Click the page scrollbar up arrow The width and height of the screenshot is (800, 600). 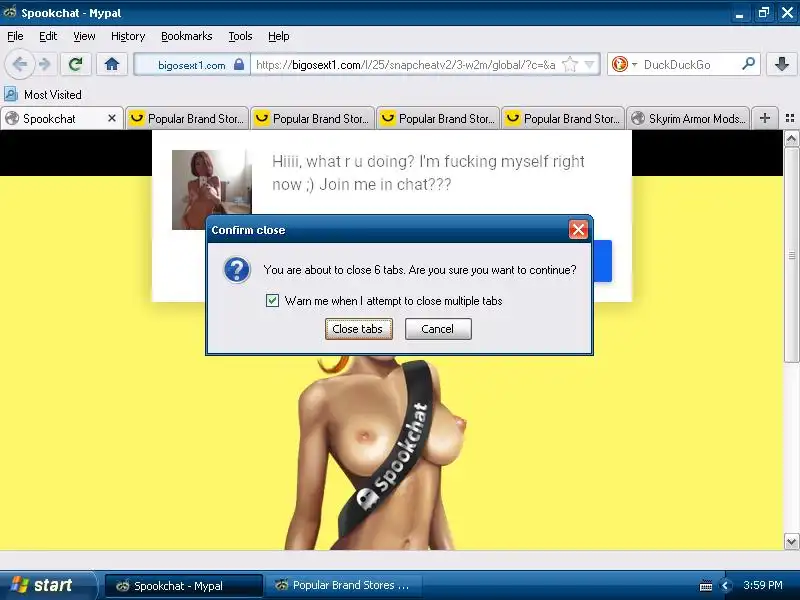pyautogui.click(x=791, y=138)
